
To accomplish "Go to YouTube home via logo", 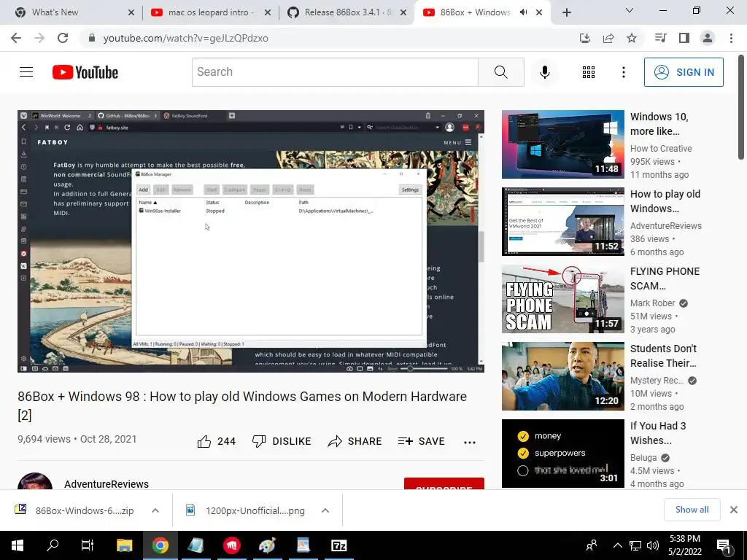I will pyautogui.click(x=85, y=72).
